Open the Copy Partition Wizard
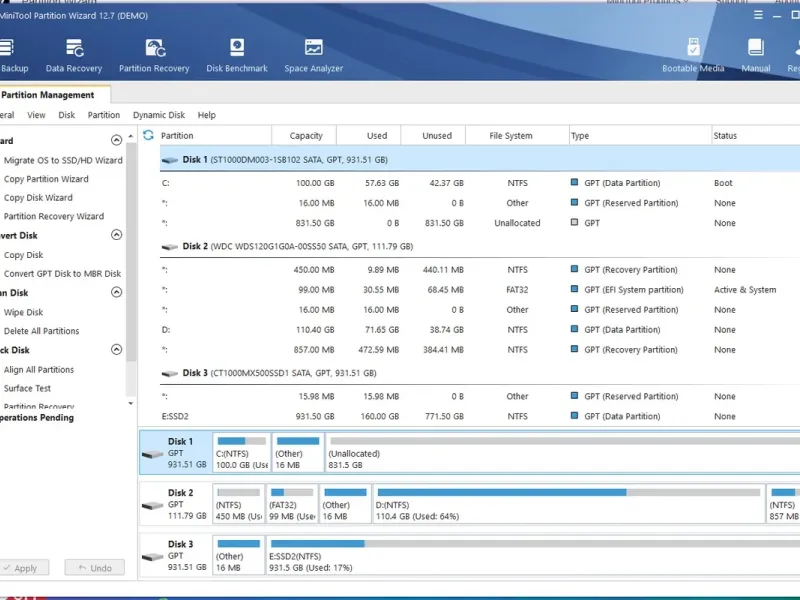This screenshot has width=800, height=600. click(x=46, y=179)
